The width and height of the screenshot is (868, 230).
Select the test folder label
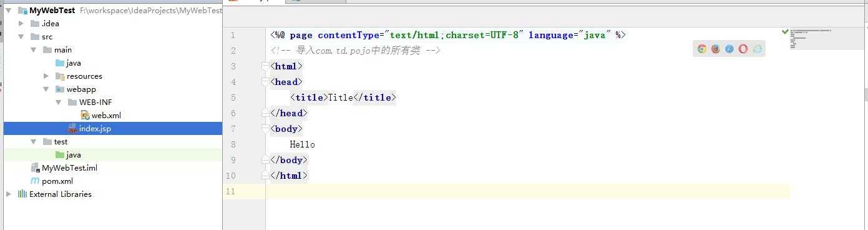point(61,142)
